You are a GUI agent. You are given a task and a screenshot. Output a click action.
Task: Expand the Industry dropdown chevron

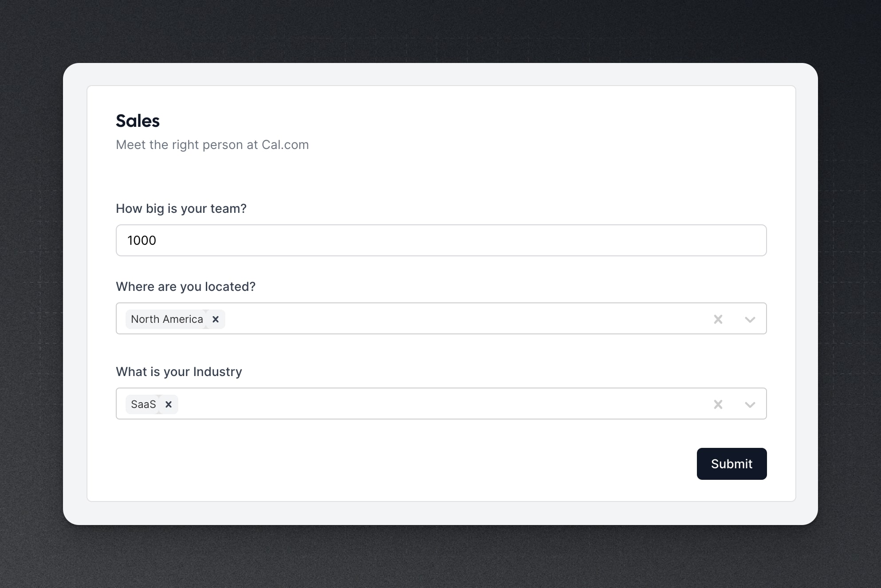click(750, 404)
